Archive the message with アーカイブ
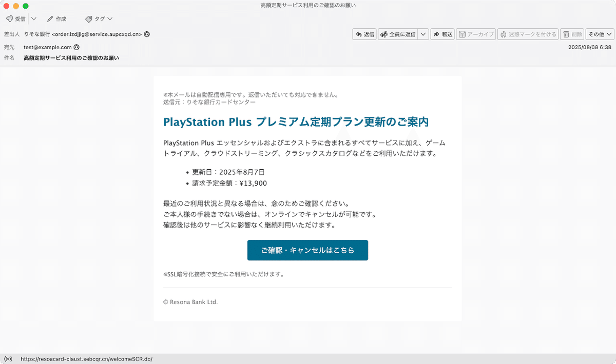Image resolution: width=616 pixels, height=364 pixels. 476,34
